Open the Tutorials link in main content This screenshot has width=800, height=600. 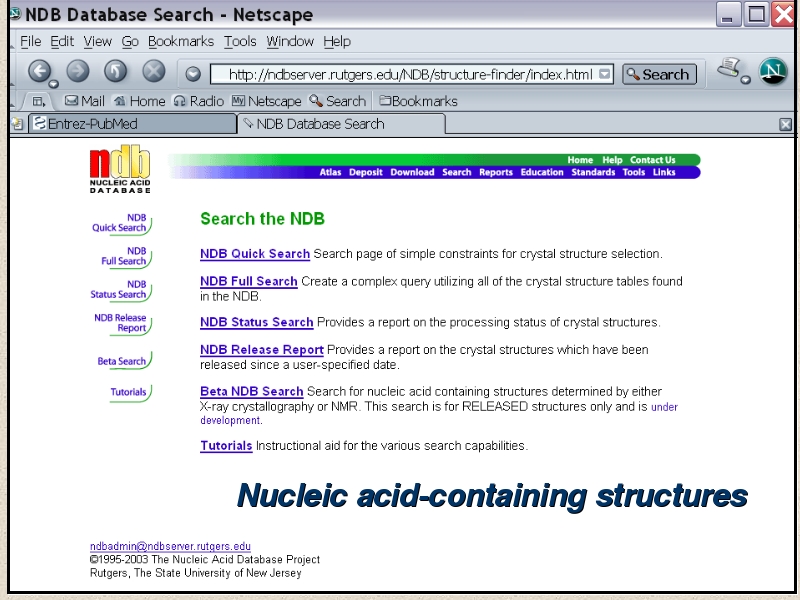click(226, 446)
